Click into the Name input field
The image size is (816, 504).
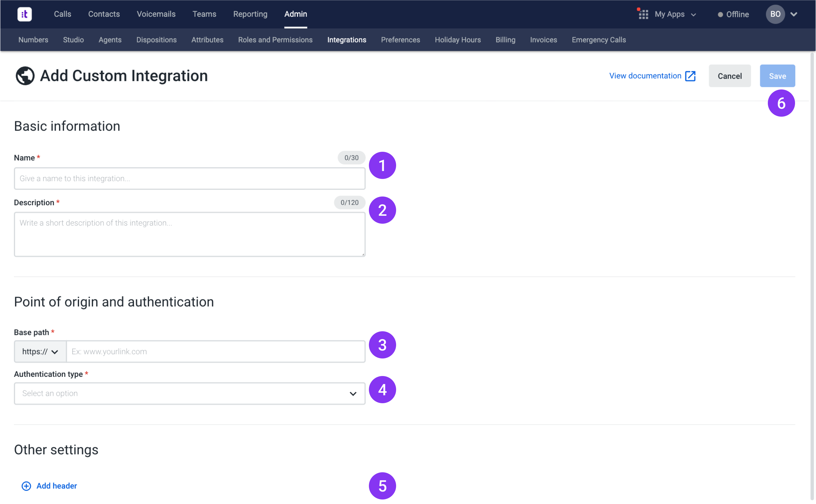pyautogui.click(x=190, y=178)
